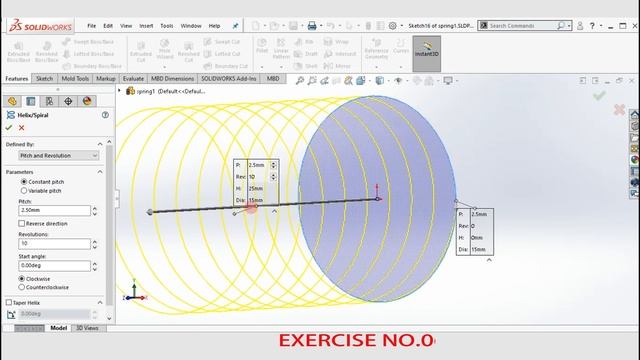Click the Reference Geometry tool
Viewport: 640px width, 360px height.
click(376, 49)
